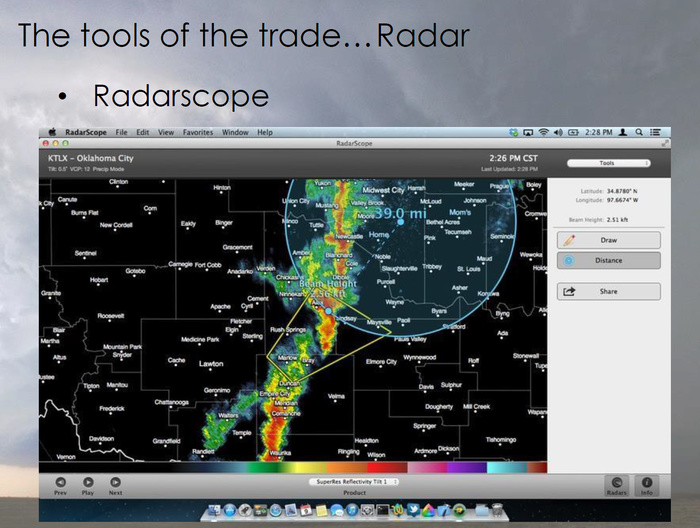
Task: Click the user account silhouette icon
Action: point(623,132)
